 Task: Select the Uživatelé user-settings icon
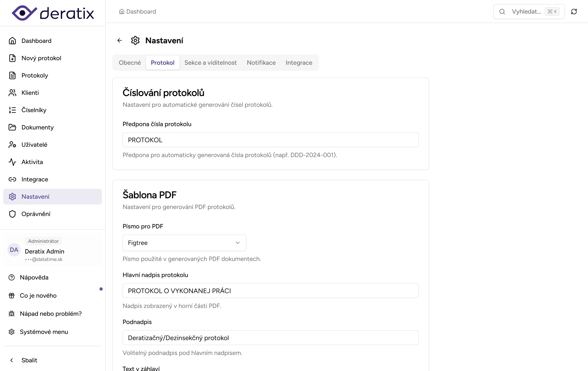(x=12, y=144)
